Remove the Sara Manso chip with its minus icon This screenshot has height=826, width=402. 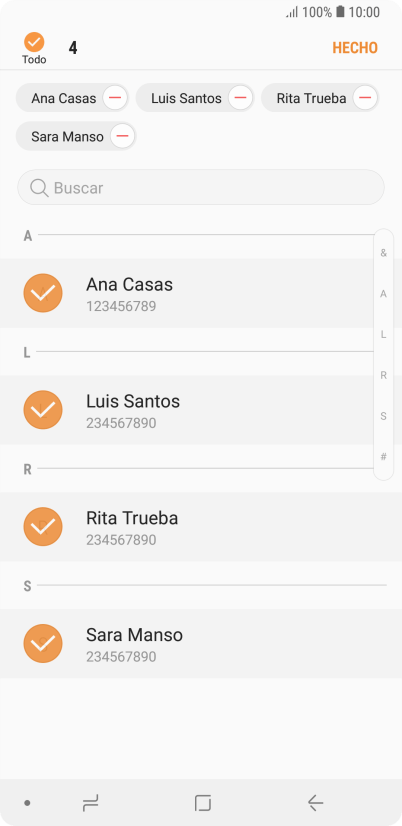click(x=122, y=136)
